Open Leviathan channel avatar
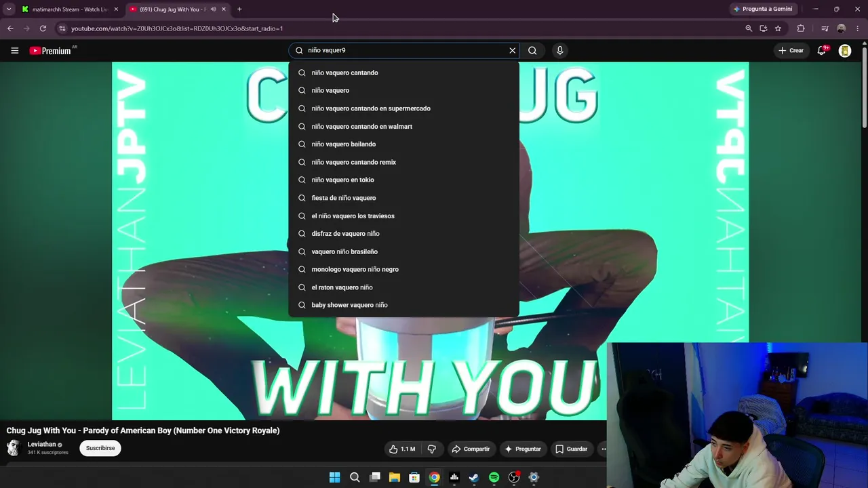The height and width of the screenshot is (488, 868). point(14,448)
